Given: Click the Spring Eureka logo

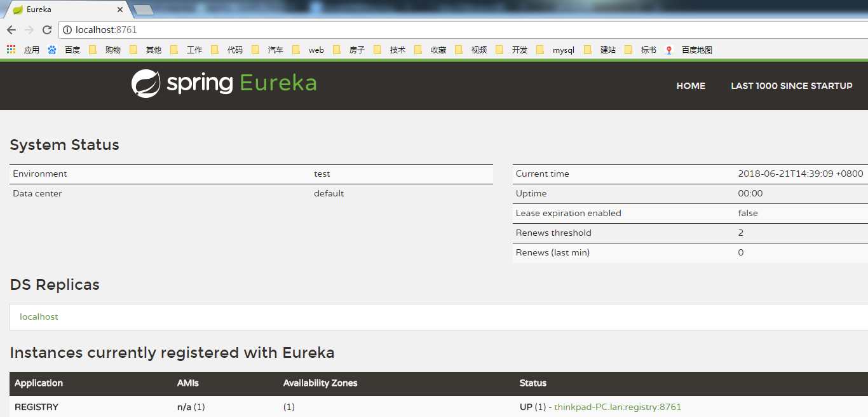Looking at the screenshot, I should 224,84.
